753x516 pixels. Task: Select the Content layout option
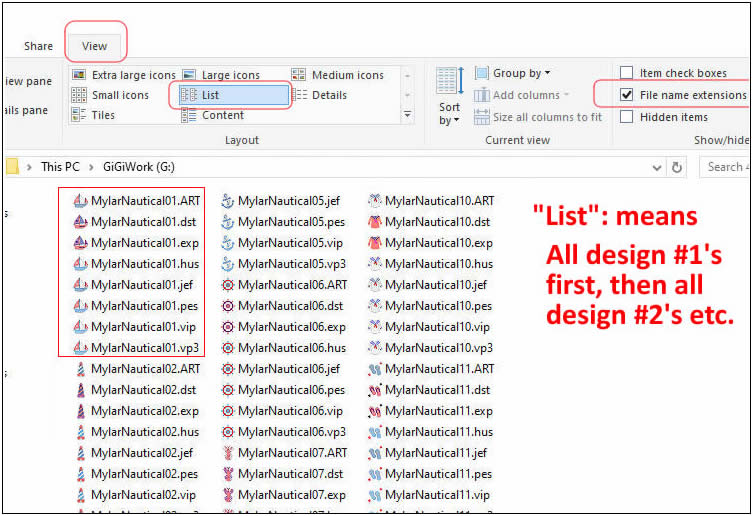[222, 115]
